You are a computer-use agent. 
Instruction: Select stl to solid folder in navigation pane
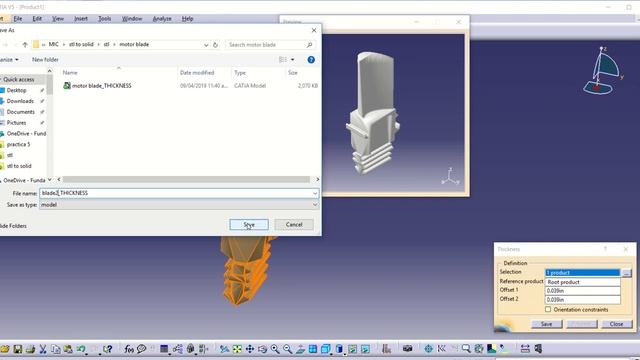click(x=19, y=166)
